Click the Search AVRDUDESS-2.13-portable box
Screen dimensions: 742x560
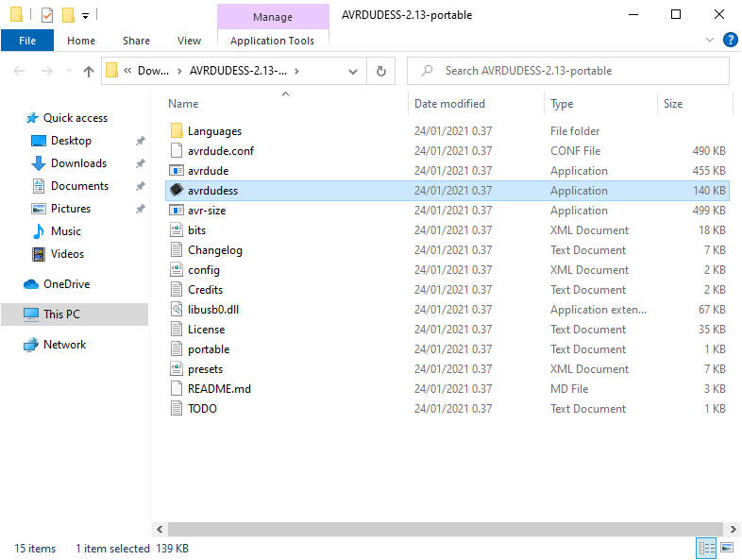click(x=568, y=71)
